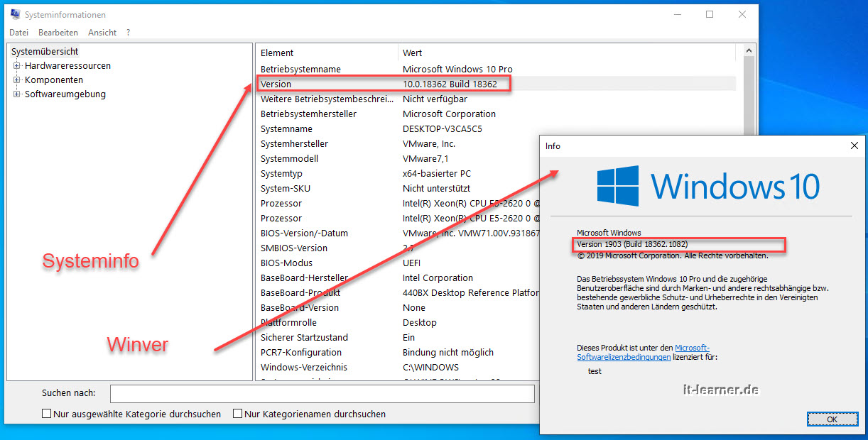Select the Komponenten tree item
The width and height of the screenshot is (868, 440).
coord(54,80)
